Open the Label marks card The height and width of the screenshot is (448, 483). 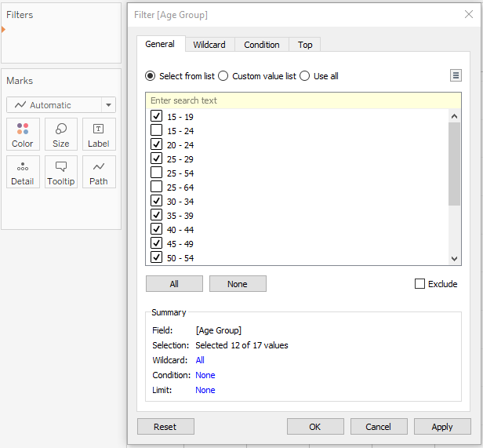pos(98,134)
